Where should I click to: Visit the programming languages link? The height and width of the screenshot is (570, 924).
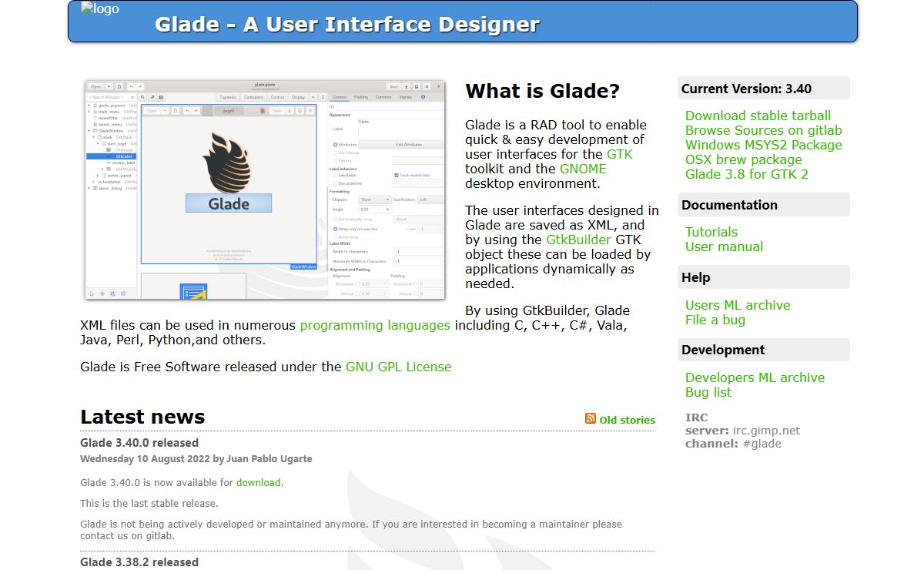pos(375,325)
